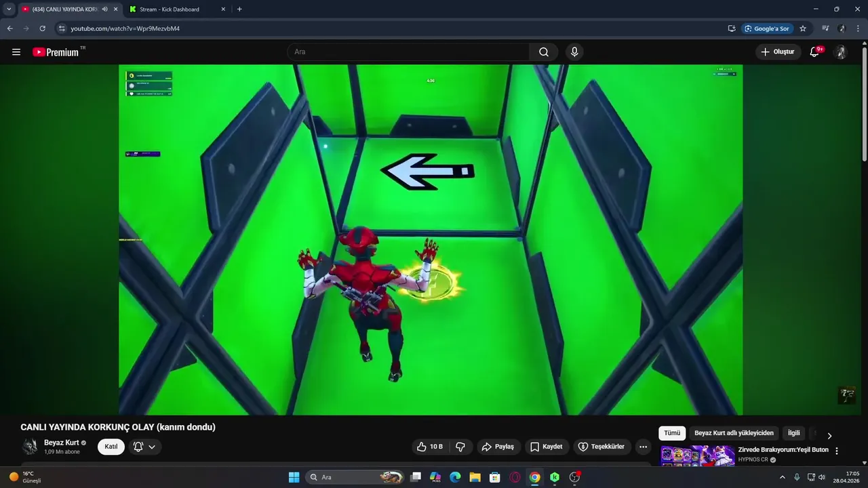Open options menu for Zirvede Bırakıyorum video
The image size is (868, 488).
pyautogui.click(x=837, y=451)
